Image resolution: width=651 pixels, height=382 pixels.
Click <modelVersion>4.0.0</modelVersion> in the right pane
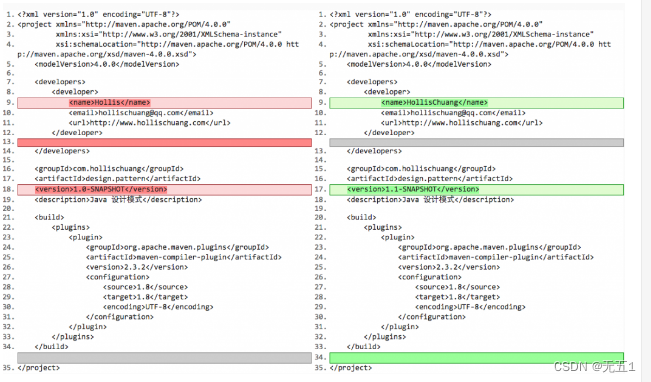click(419, 64)
